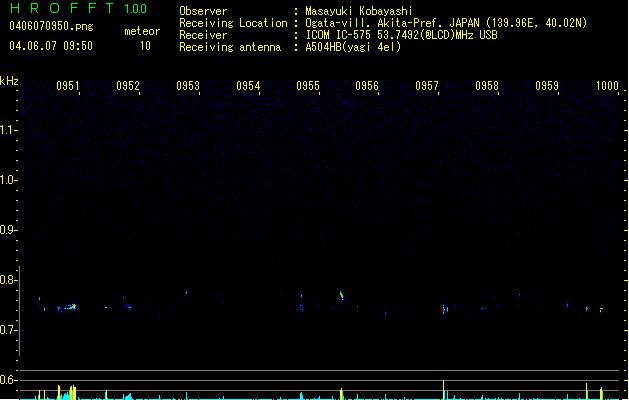Click the 0955 time marker

point(308,86)
